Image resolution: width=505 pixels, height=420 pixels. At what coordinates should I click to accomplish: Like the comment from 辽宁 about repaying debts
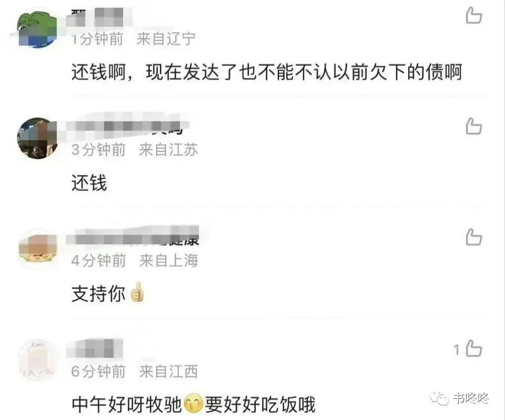[x=474, y=16]
